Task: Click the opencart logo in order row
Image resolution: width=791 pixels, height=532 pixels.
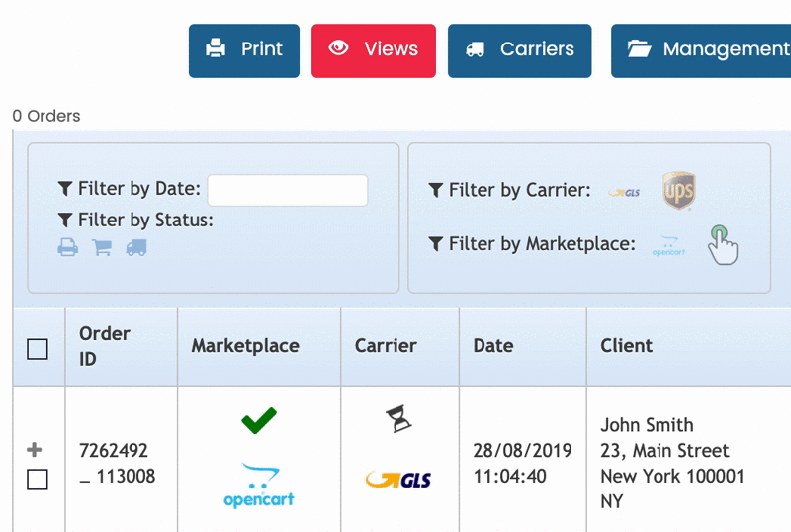Action: click(259, 486)
